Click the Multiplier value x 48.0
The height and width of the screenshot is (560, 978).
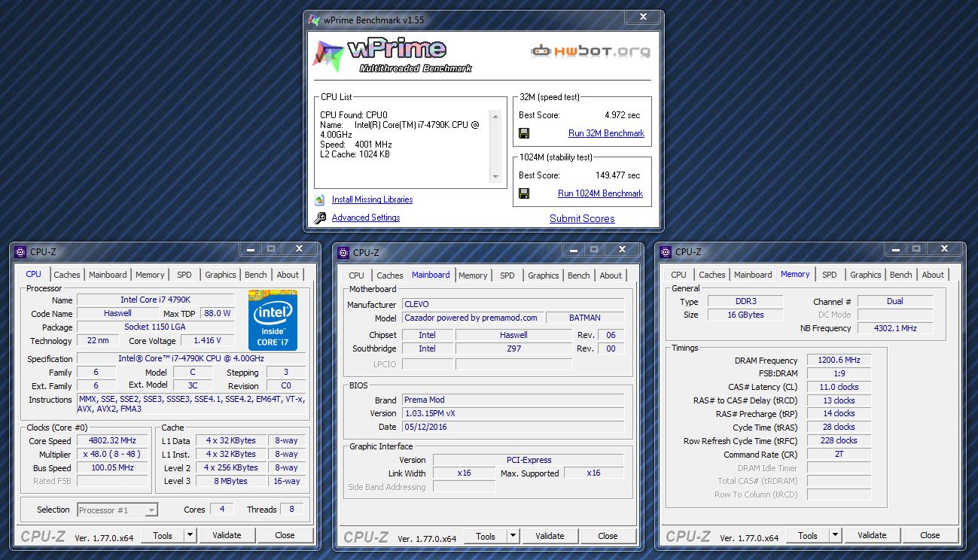[114, 455]
